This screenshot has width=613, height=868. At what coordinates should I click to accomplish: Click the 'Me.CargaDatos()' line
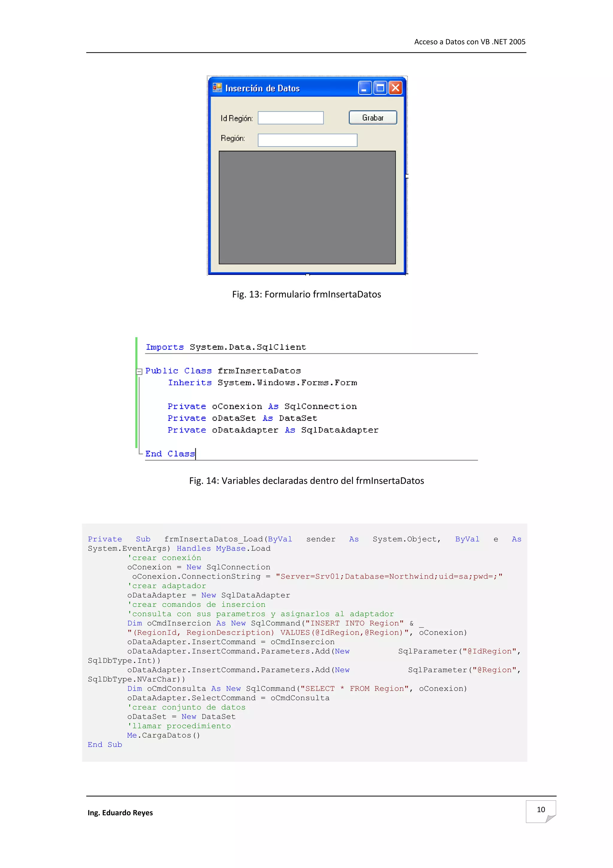click(163, 735)
